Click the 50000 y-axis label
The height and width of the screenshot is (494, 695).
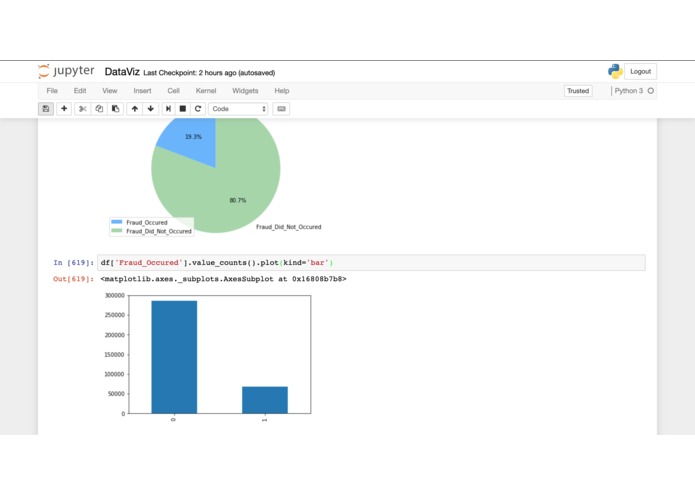117,394
